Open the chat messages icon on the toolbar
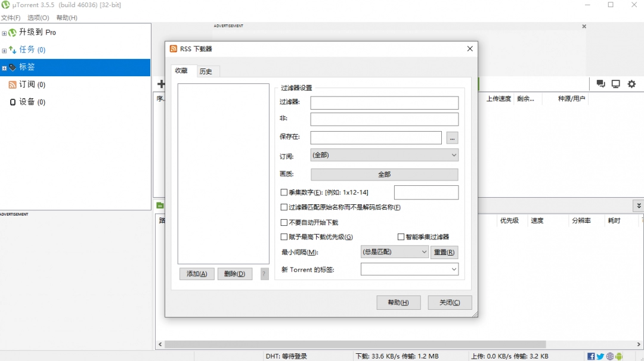 600,84
